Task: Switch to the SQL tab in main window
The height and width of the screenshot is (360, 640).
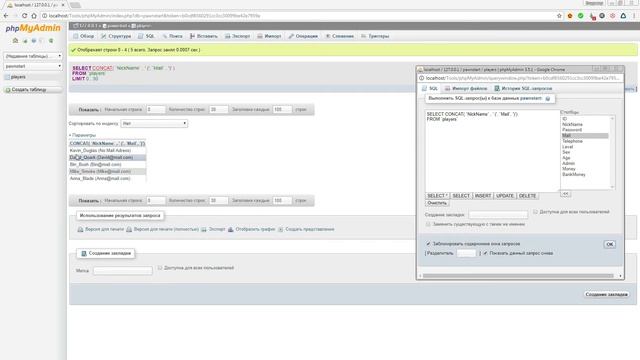Action: tap(146, 36)
